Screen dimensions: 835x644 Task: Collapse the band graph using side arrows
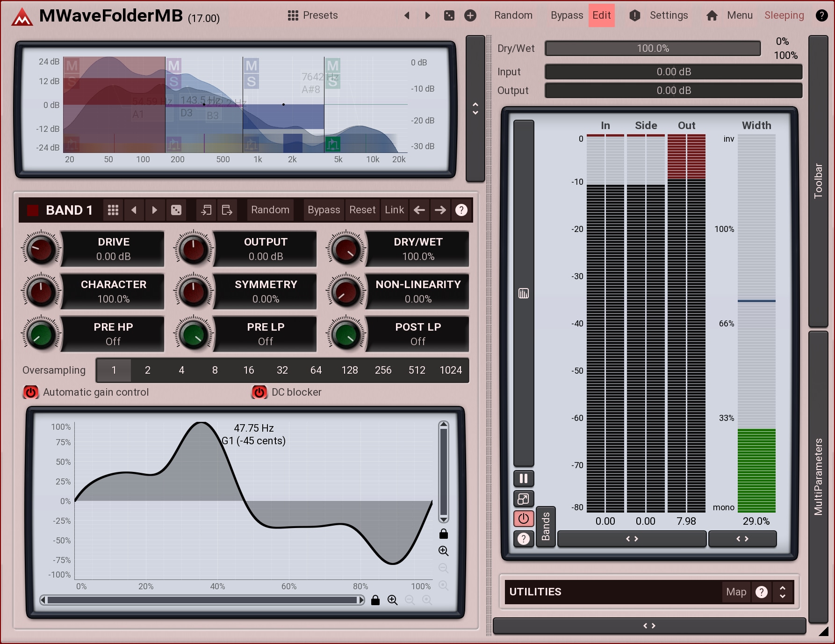pyautogui.click(x=475, y=109)
